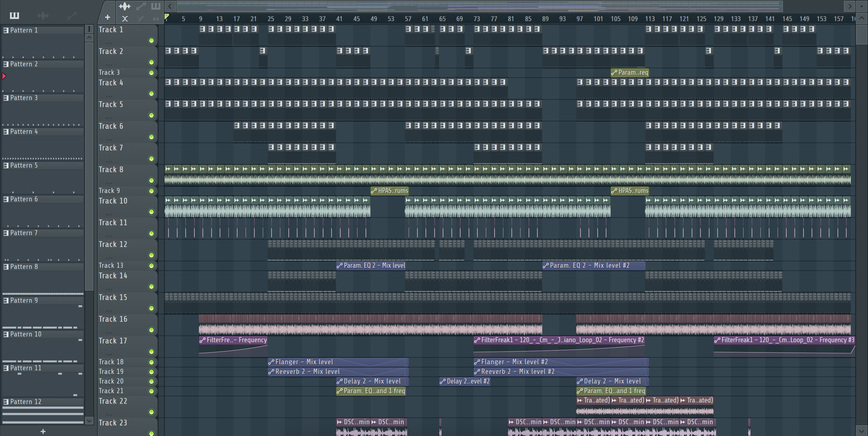Viewport: 868px width, 436px height.
Task: Open the 'Param. EQ 2 - Mix level #2' clip menu
Action: tap(546, 266)
